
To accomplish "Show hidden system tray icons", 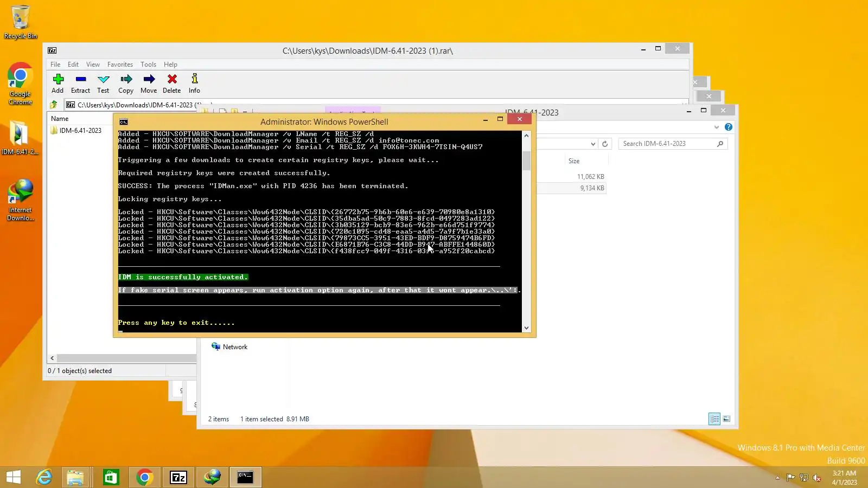I will click(777, 478).
